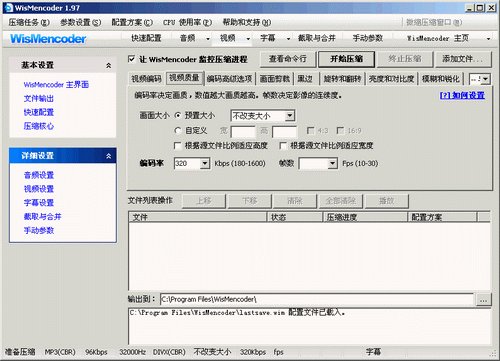
Task: Click the 开始压缩 button
Action: (x=347, y=59)
